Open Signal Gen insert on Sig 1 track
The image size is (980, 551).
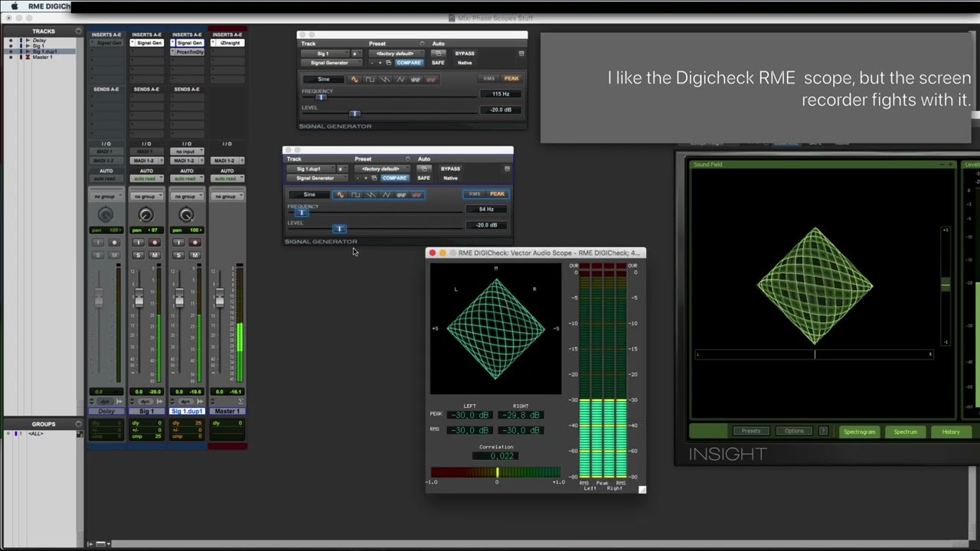[147, 43]
